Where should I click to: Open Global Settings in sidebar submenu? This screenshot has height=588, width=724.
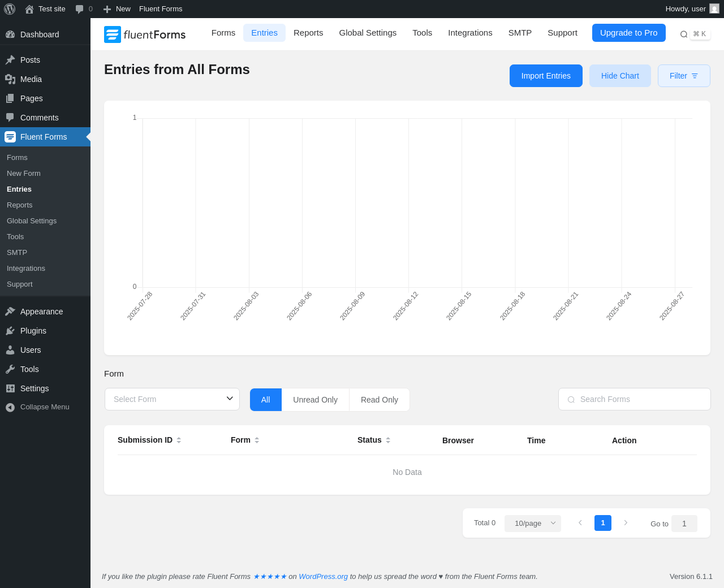click(32, 221)
